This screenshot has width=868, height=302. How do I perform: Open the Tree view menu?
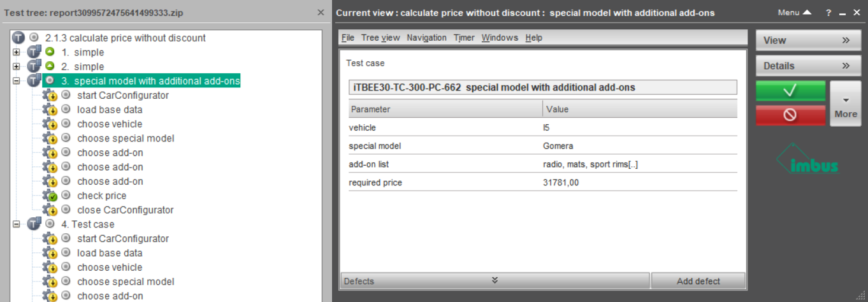point(380,38)
